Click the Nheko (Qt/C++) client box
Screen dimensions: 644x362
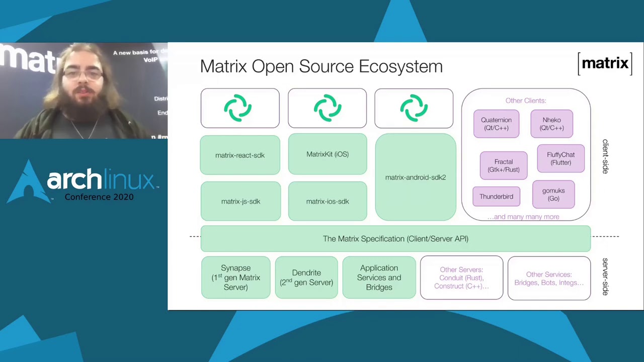pyautogui.click(x=551, y=124)
